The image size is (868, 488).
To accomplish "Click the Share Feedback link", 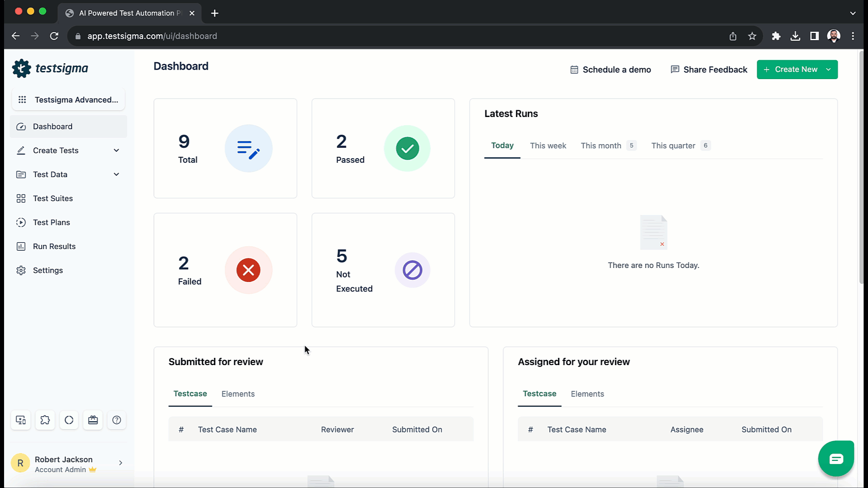I will click(x=708, y=70).
